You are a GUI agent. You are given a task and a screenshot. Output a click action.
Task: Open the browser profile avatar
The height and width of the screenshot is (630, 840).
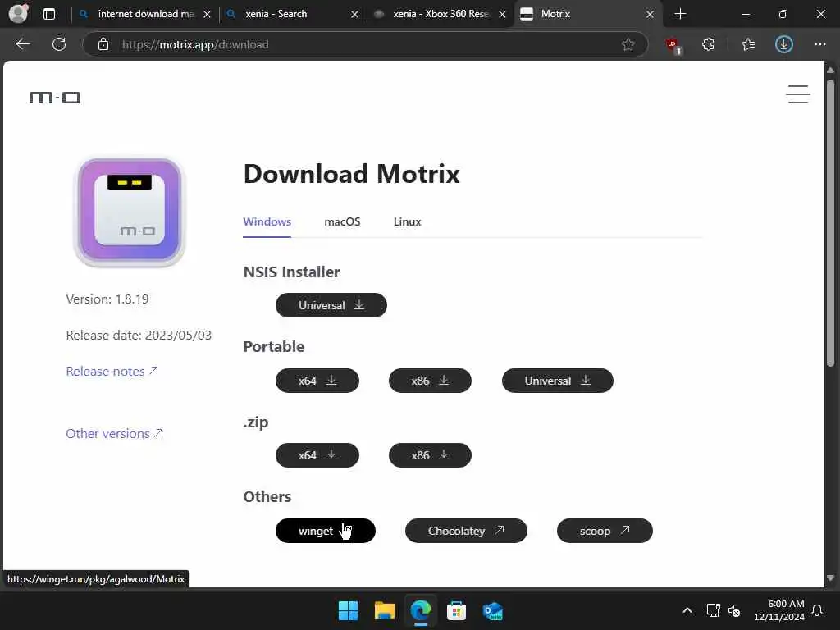18,13
